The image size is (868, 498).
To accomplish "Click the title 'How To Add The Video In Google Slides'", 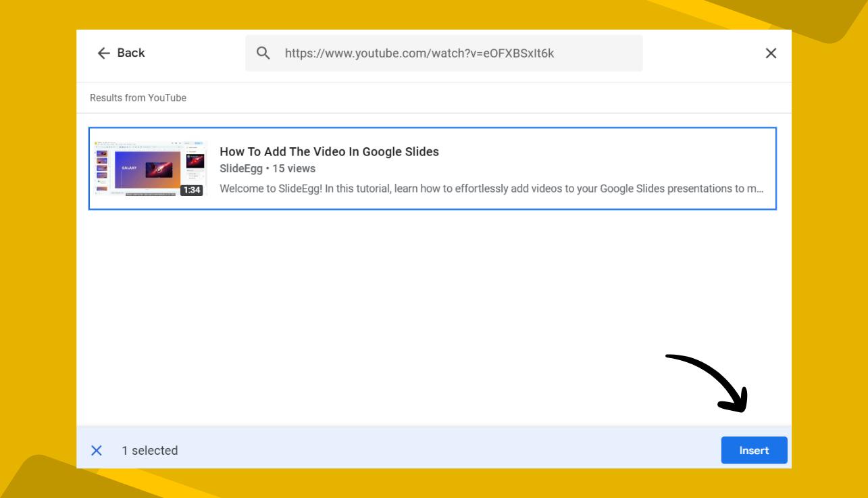I will click(x=329, y=151).
